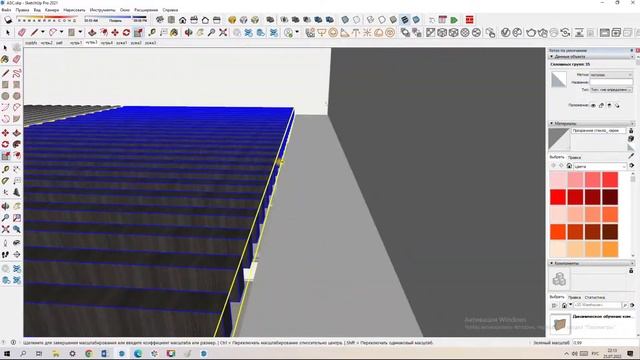Pick the Offset tool in left toolbar
This screenshot has width=640, height=360.
pos(17,156)
